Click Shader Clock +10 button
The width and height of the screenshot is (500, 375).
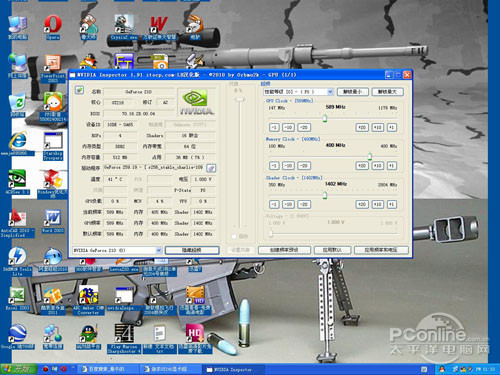pos(378,204)
